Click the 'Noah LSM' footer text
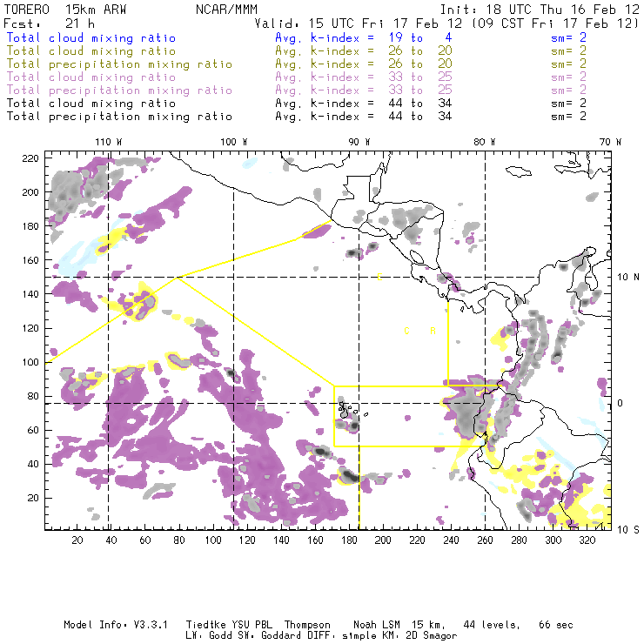 click(x=377, y=625)
